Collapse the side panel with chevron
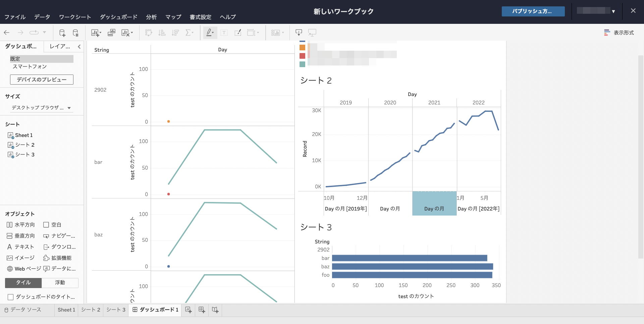 click(x=79, y=47)
